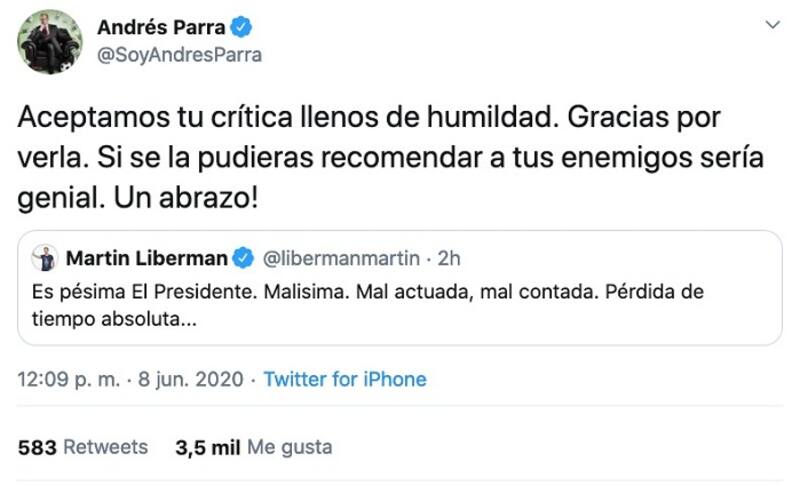View the 3,5 mil Me gusta list
This screenshot has height=486, width=800.
coord(253,448)
